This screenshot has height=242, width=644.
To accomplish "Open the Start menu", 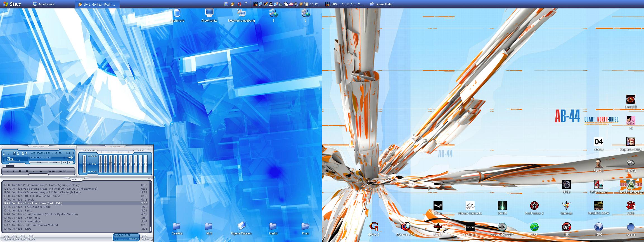I will coord(12,4).
